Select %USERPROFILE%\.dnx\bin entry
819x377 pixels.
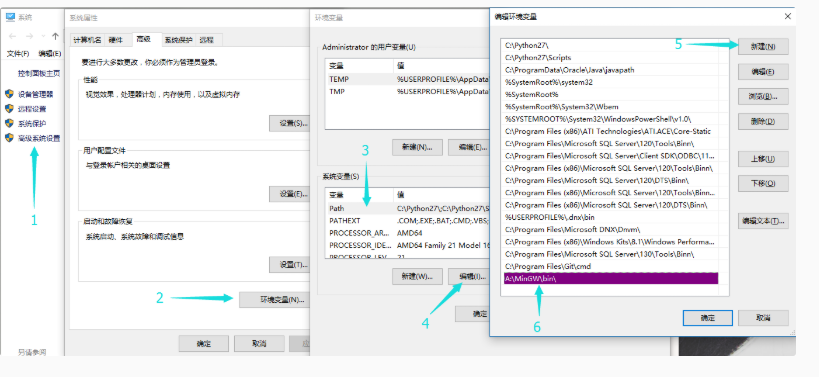pyautogui.click(x=611, y=217)
